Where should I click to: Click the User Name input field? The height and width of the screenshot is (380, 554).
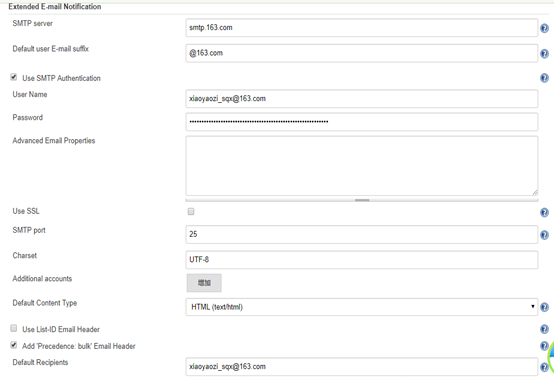[x=362, y=99]
